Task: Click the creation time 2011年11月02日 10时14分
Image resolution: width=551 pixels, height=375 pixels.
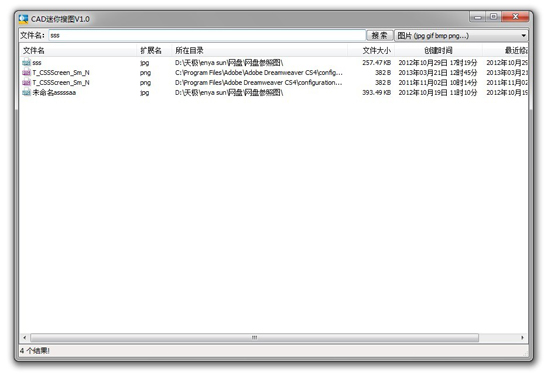Action: tap(438, 83)
